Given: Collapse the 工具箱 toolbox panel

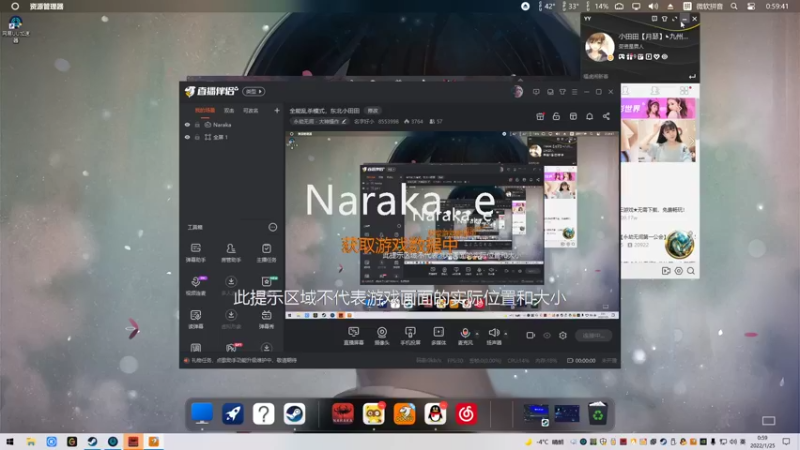Looking at the screenshot, I should click(273, 227).
